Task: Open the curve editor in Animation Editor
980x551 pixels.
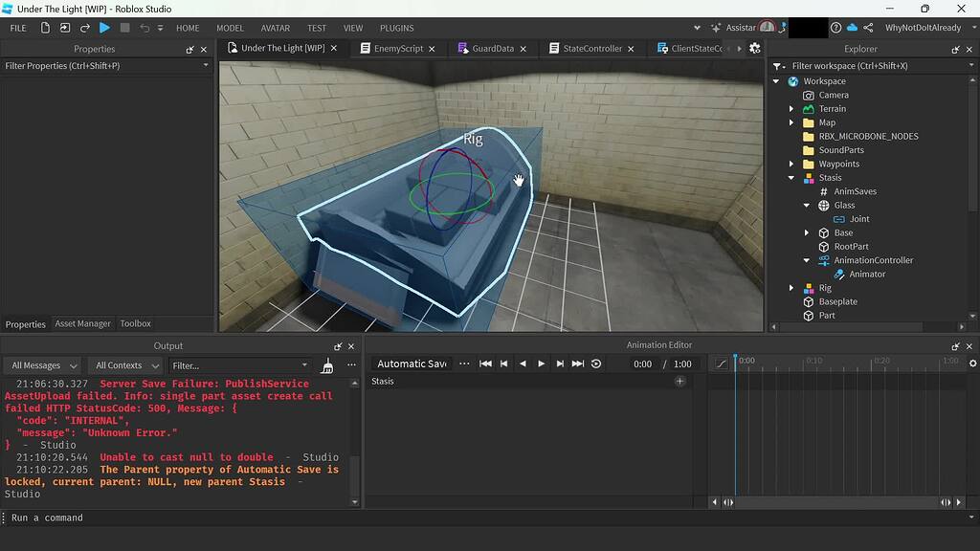Action: point(722,364)
